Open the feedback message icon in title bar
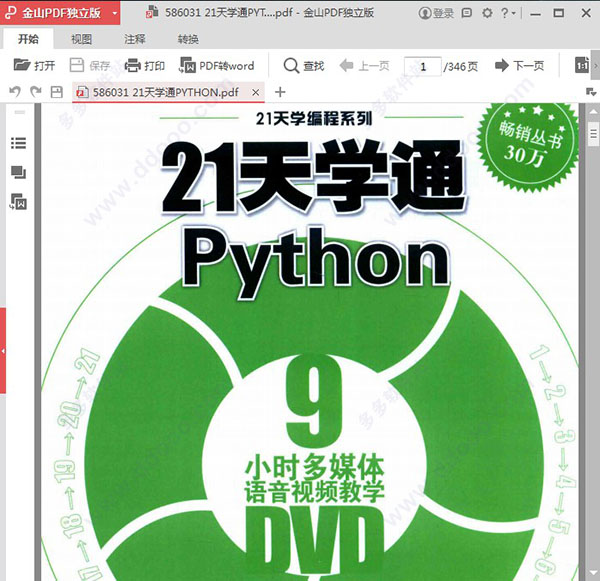The height and width of the screenshot is (581, 600). pyautogui.click(x=466, y=13)
